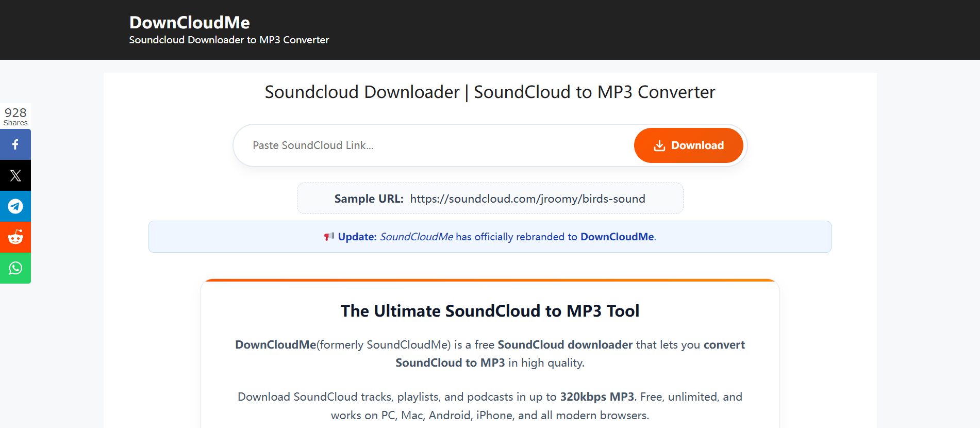Click the megaphone icon in the update banner
Viewport: 980px width, 428px height.
329,237
